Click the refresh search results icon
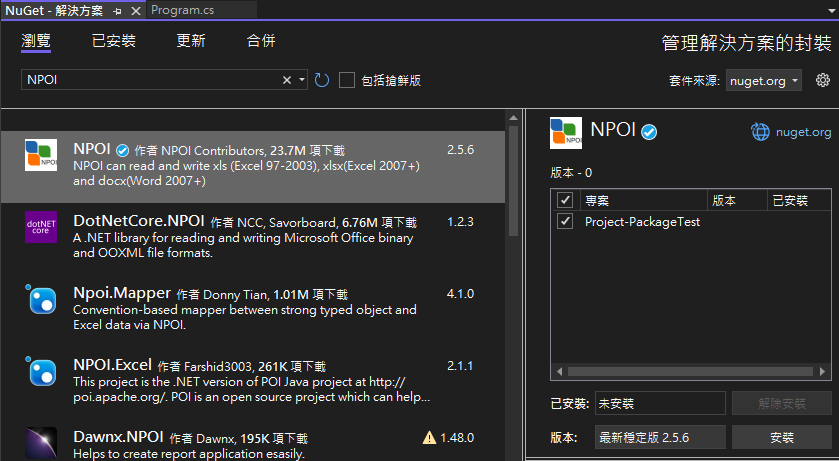Screen dimensions: 839x461 (x=322, y=80)
